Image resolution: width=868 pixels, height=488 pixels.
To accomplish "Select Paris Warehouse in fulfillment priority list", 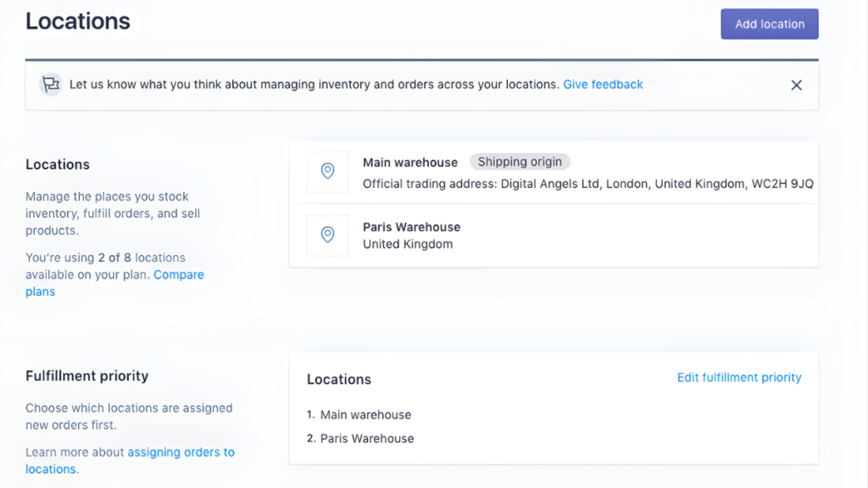I will [369, 438].
